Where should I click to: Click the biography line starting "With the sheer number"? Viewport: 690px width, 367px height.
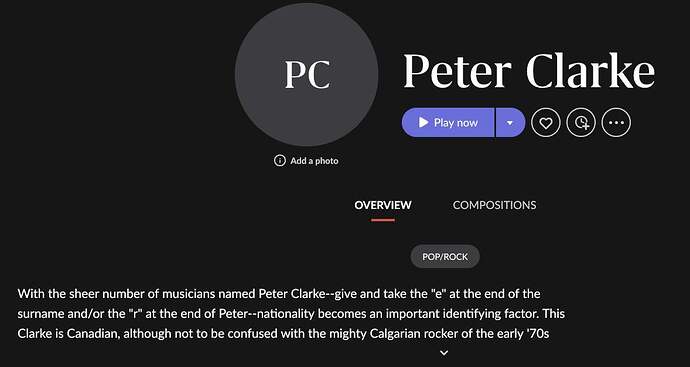pyautogui.click(x=279, y=294)
